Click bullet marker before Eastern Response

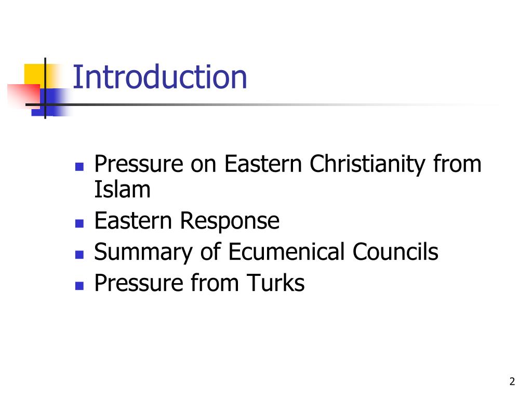coord(79,223)
